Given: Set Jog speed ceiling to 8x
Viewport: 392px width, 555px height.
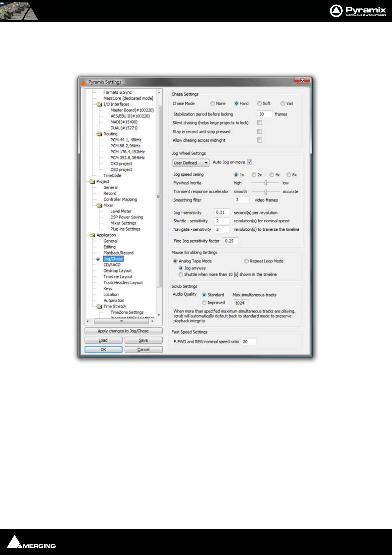Looking at the screenshot, I should click(x=289, y=175).
